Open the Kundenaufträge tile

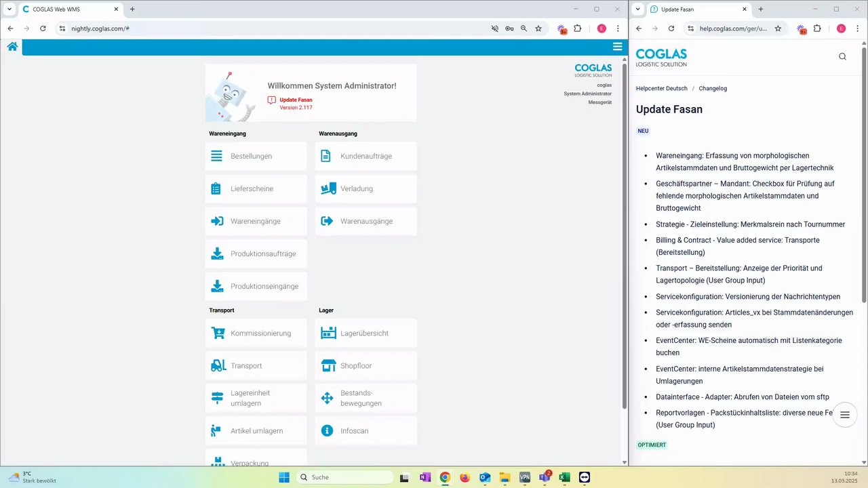[366, 156]
